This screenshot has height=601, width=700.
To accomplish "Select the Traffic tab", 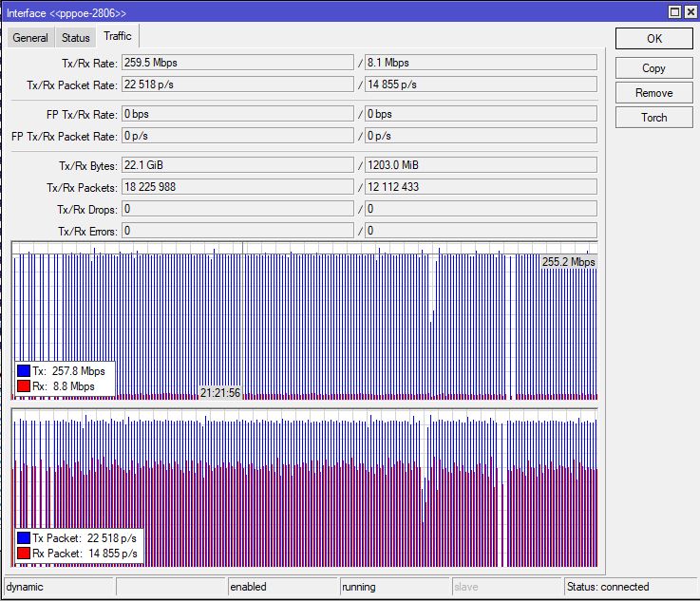I will [118, 36].
